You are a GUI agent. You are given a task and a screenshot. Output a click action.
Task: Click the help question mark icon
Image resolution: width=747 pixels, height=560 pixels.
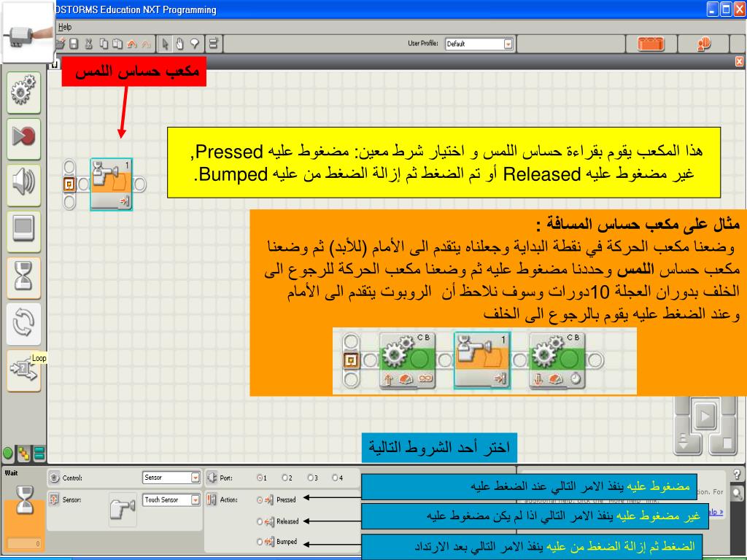(738, 474)
